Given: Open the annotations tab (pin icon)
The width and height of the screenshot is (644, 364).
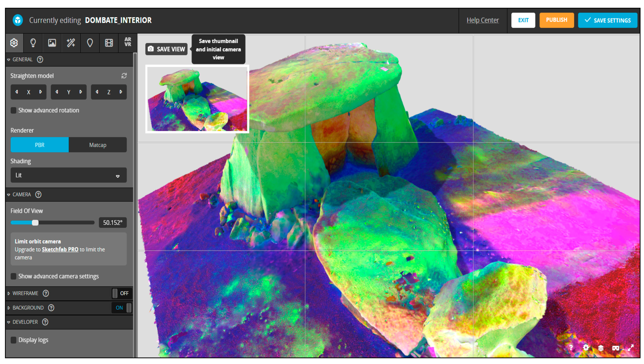Looking at the screenshot, I should pos(90,43).
